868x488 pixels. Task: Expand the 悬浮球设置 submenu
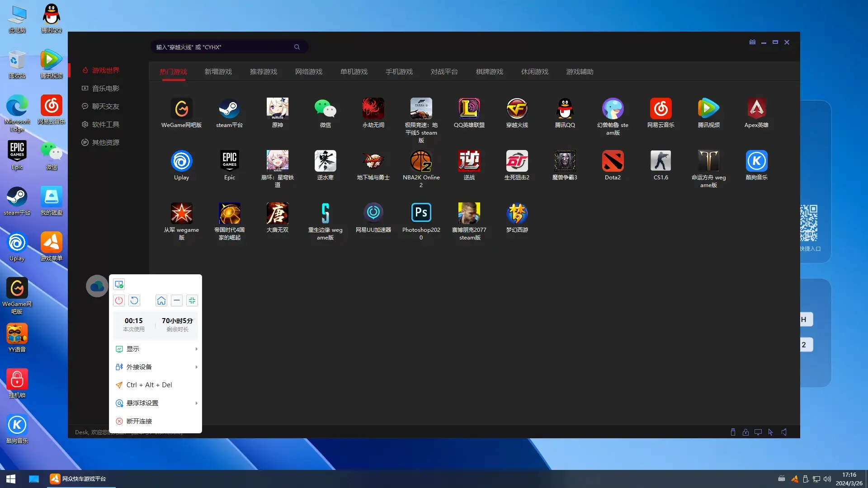tap(156, 403)
